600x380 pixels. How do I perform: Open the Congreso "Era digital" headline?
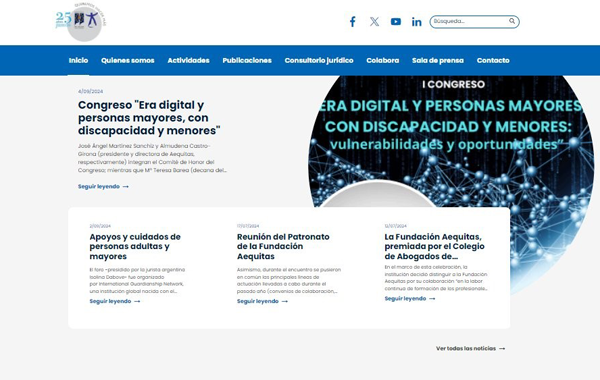coord(149,117)
